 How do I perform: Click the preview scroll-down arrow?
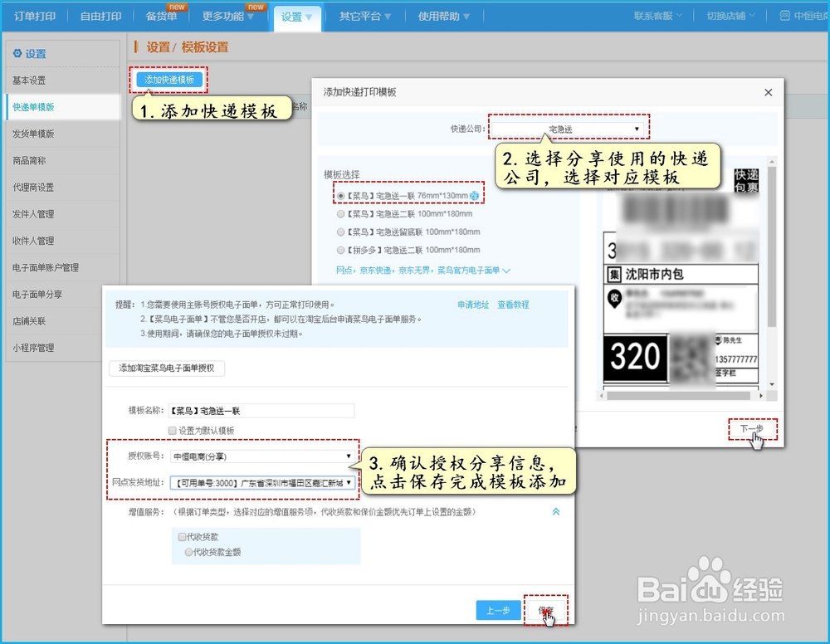pos(772,385)
